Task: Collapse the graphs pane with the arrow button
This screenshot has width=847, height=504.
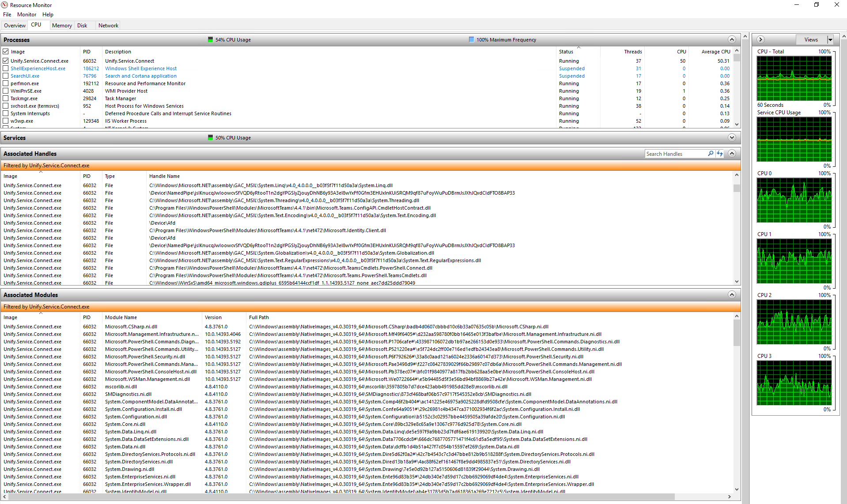Action: (760, 39)
